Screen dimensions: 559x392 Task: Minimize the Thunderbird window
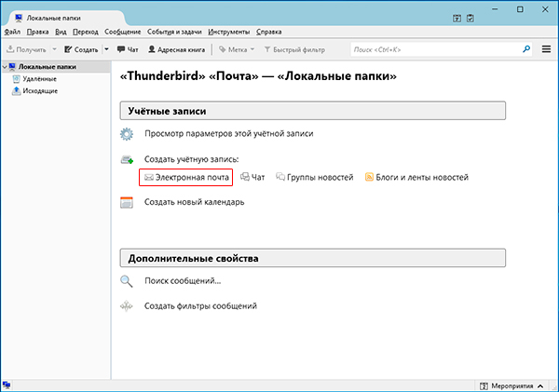(495, 9)
